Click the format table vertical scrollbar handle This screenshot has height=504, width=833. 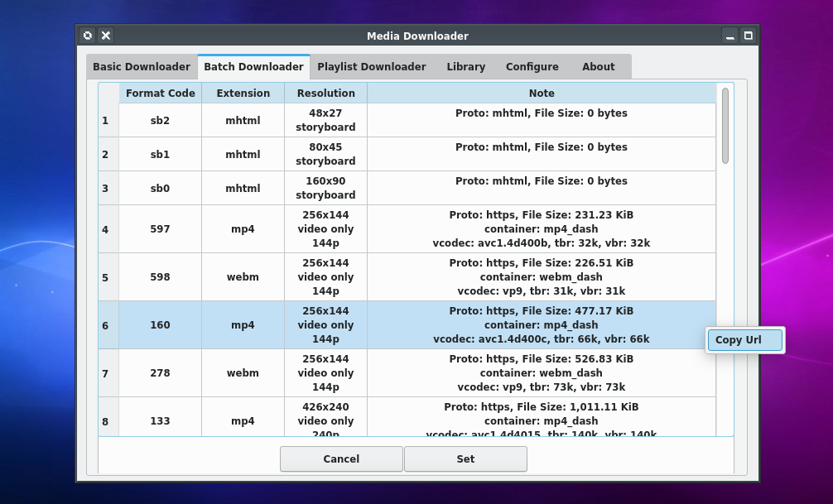725,126
